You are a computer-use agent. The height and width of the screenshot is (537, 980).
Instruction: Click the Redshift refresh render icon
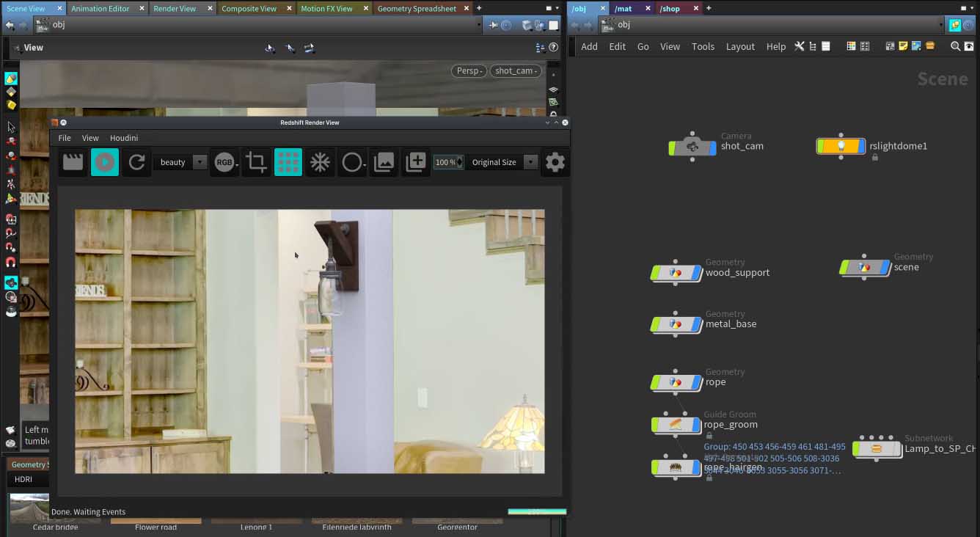click(x=136, y=162)
